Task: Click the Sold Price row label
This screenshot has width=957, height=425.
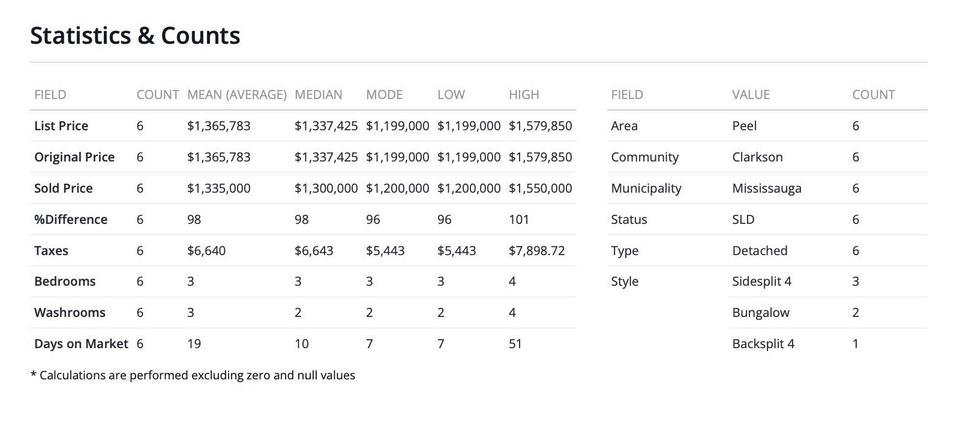Action: 63,188
